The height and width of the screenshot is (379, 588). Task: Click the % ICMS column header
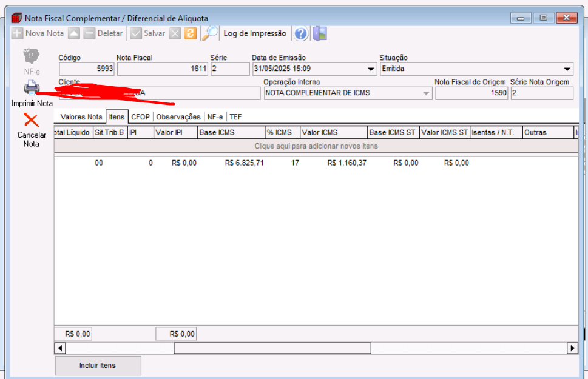pos(282,133)
